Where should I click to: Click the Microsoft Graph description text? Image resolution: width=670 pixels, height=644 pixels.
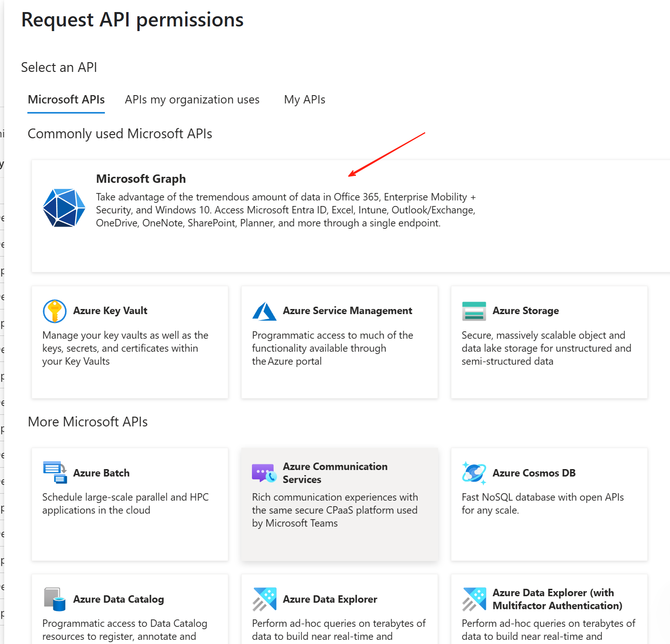[x=286, y=210]
